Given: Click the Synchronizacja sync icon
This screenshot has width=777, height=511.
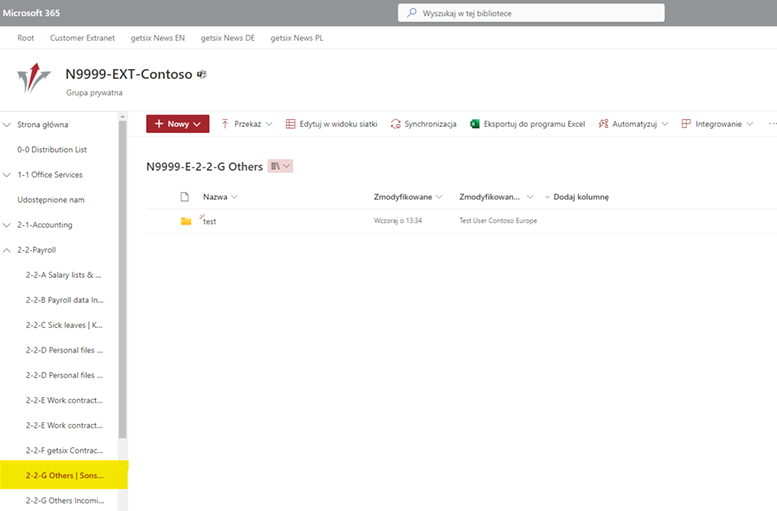Looking at the screenshot, I should [x=395, y=124].
